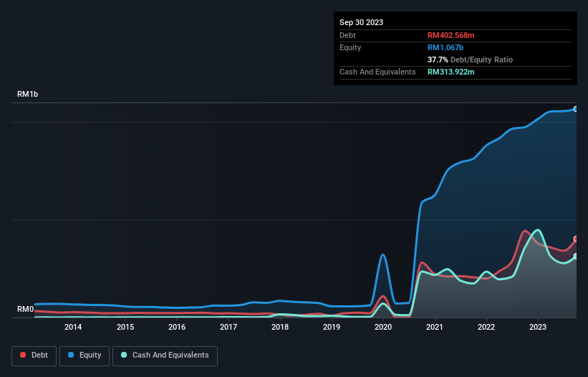The height and width of the screenshot is (377, 588).
Task: Click the 37.7% Debt/Equity Ratio text
Action: [x=470, y=59]
